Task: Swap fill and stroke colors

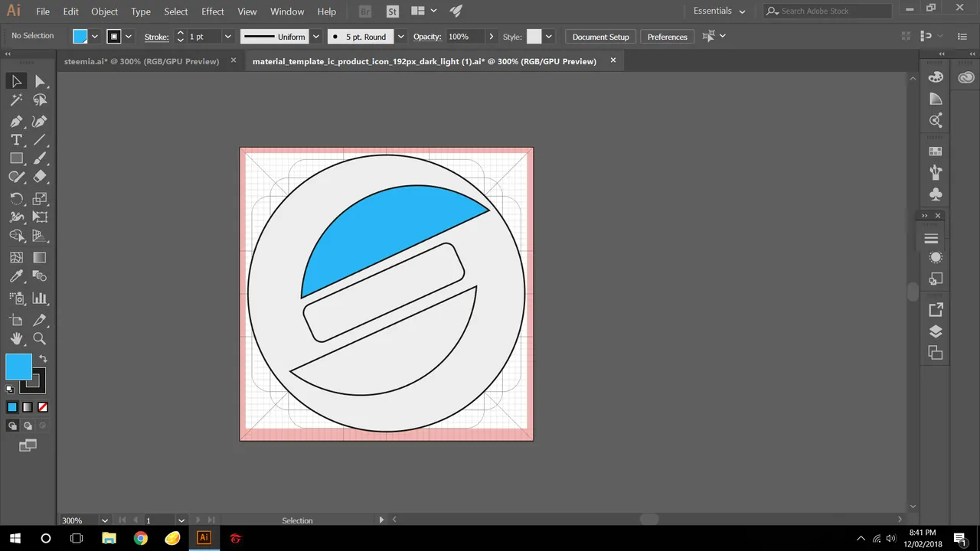Action: pos(44,358)
